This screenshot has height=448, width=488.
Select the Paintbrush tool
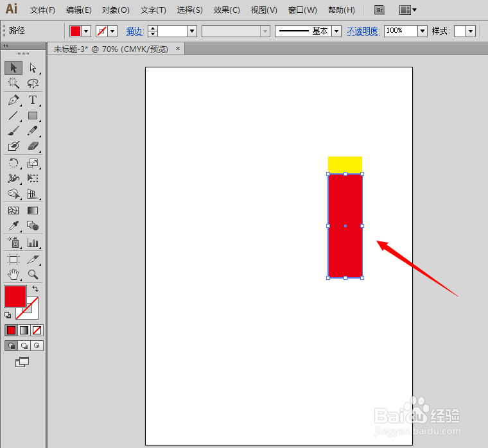pyautogui.click(x=13, y=131)
